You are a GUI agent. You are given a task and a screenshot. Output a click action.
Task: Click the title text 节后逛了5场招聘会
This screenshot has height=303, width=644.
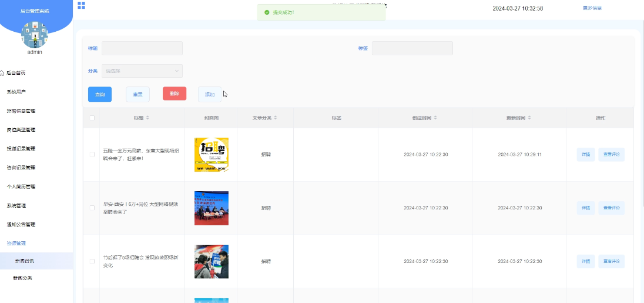coord(140,261)
